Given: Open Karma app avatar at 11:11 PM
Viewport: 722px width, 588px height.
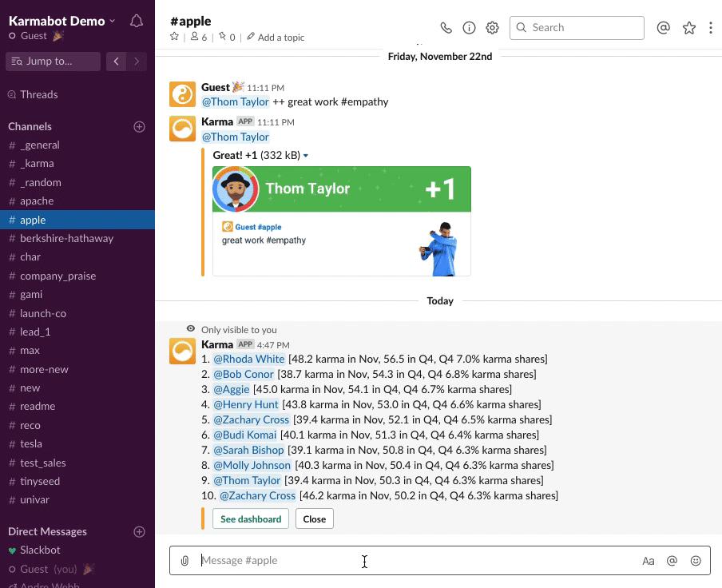Looking at the screenshot, I should point(182,129).
